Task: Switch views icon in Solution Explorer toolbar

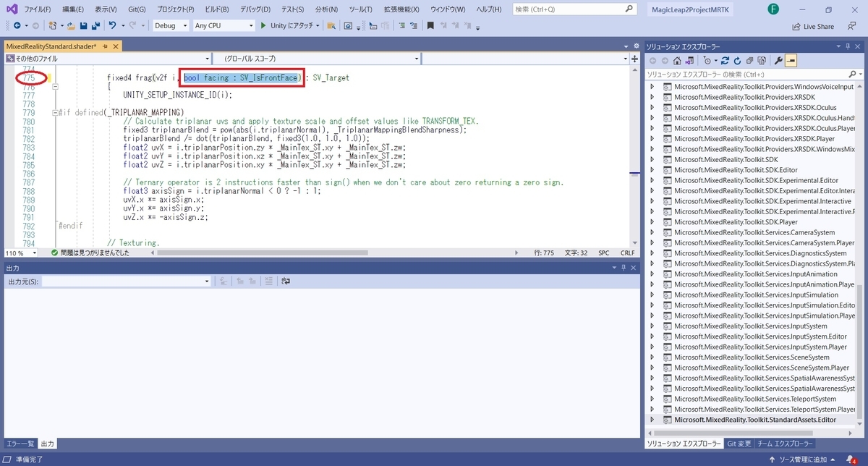Action: [690, 61]
